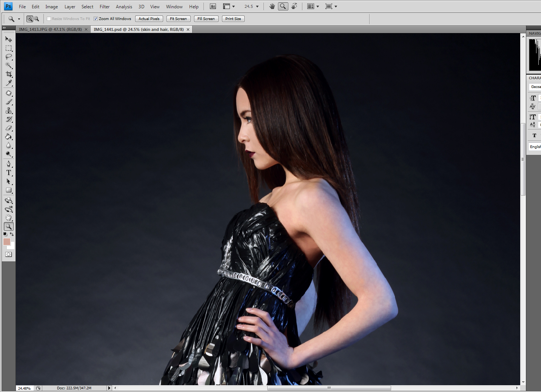Select the Rectangular Marquee tool
Screen dimensions: 541x392
pyautogui.click(x=8, y=48)
